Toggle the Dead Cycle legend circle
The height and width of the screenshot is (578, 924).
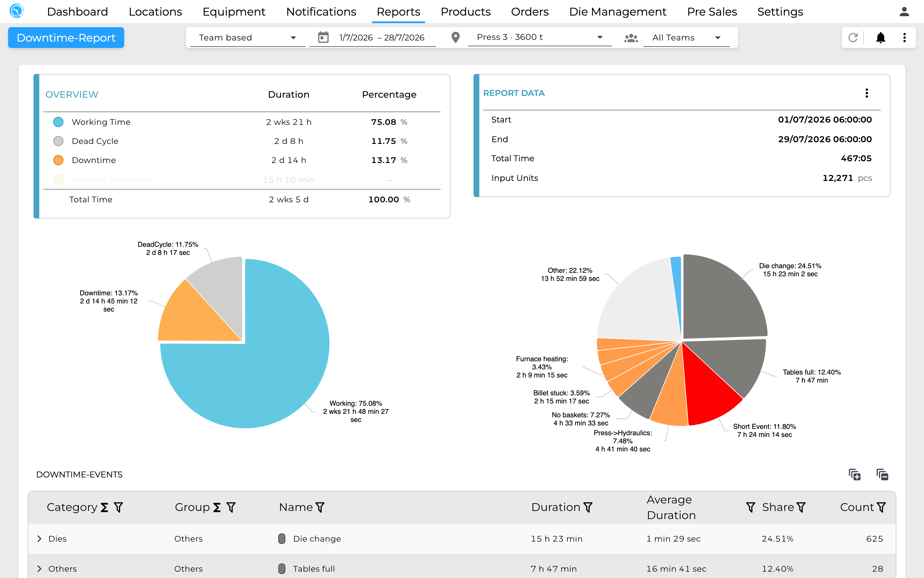[58, 141]
